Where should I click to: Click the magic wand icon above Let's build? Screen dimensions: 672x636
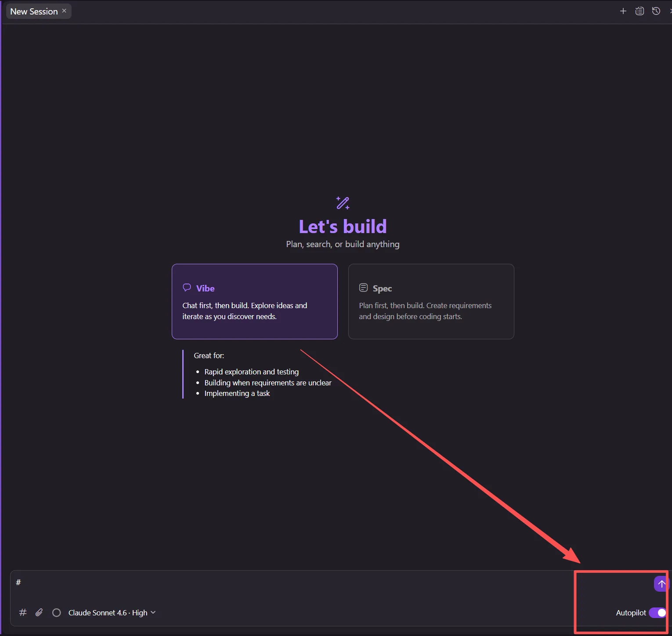[x=343, y=203]
